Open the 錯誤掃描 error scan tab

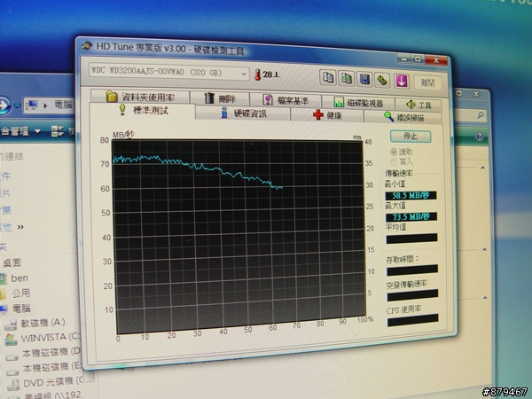[x=403, y=117]
